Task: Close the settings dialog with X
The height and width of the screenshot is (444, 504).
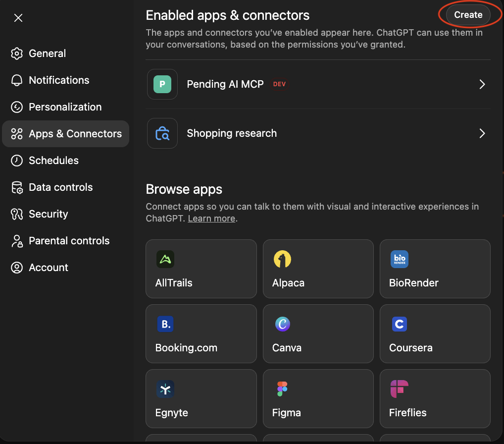Action: coord(18,18)
